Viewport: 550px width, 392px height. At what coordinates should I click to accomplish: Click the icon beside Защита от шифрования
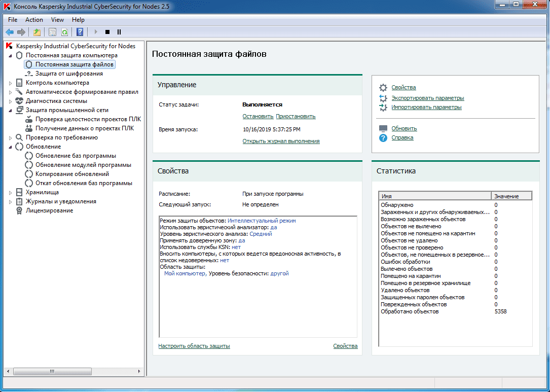pos(29,74)
